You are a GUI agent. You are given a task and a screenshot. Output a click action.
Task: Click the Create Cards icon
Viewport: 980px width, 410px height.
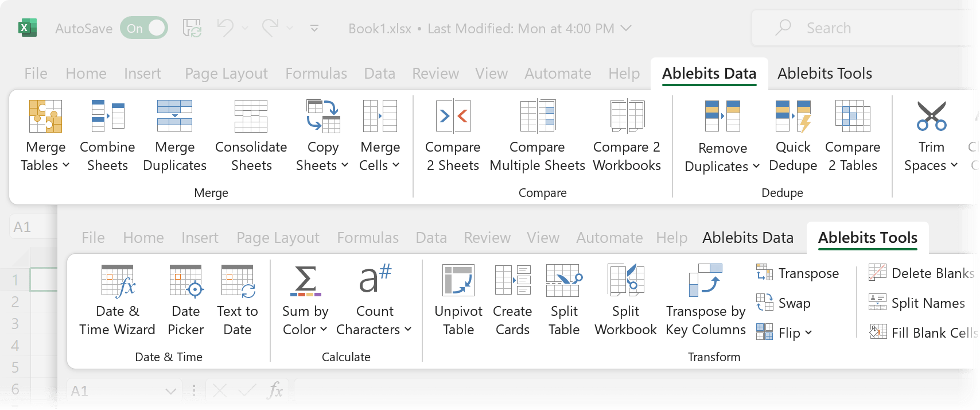512,280
